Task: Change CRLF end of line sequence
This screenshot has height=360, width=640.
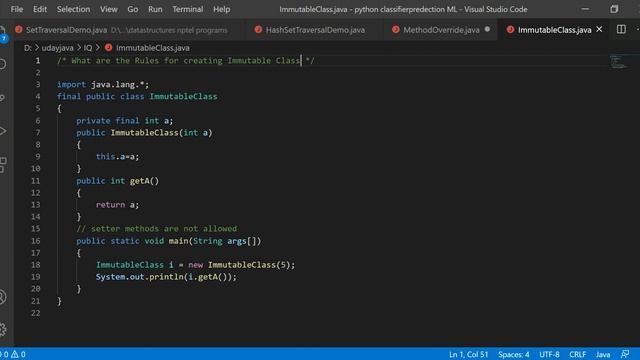Action: click(x=577, y=354)
